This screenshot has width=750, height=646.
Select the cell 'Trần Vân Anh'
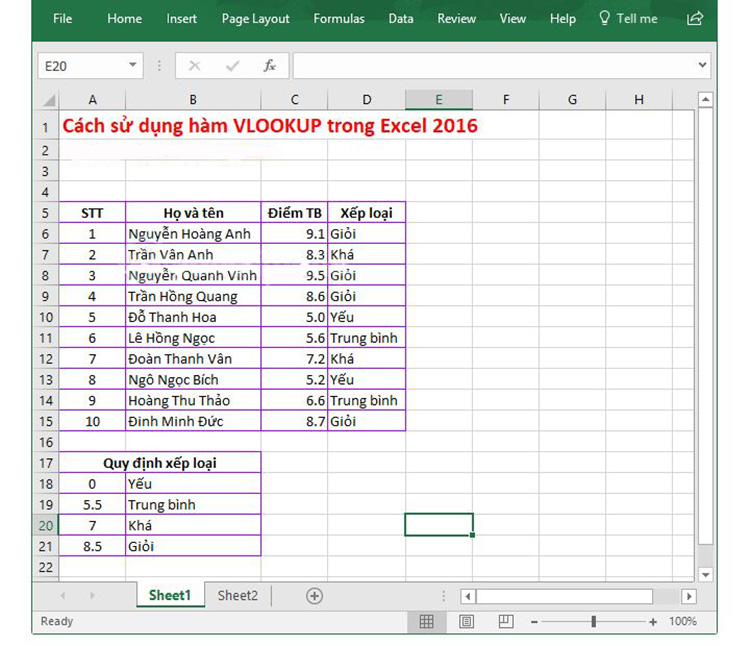(193, 255)
